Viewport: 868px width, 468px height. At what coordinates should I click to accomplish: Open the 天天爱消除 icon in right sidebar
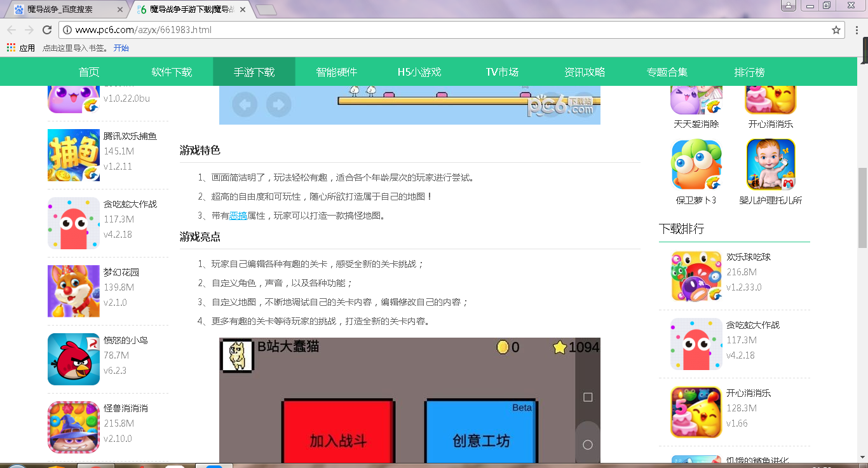point(696,100)
